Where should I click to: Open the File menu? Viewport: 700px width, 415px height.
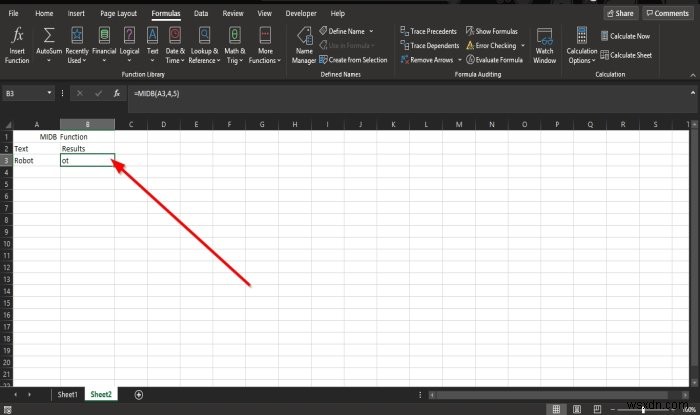pos(13,13)
